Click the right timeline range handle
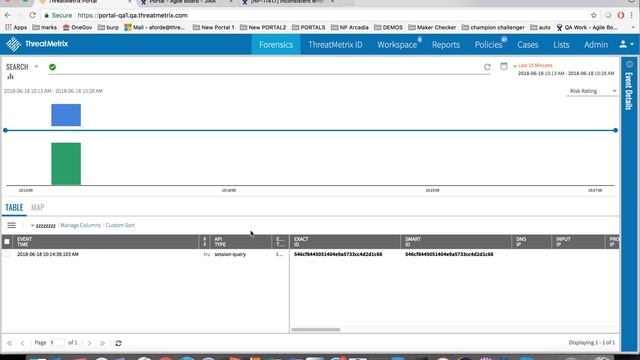Viewport: 640px width, 360px height. [x=615, y=130]
